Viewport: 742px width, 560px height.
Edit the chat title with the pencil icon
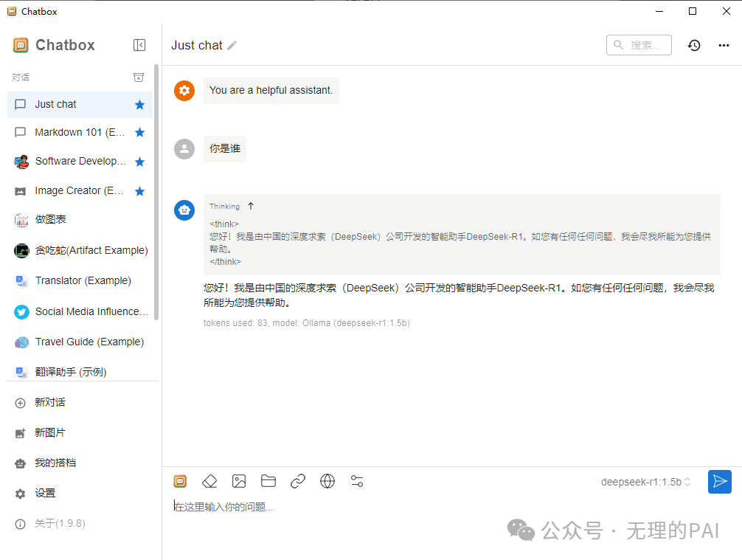point(232,46)
